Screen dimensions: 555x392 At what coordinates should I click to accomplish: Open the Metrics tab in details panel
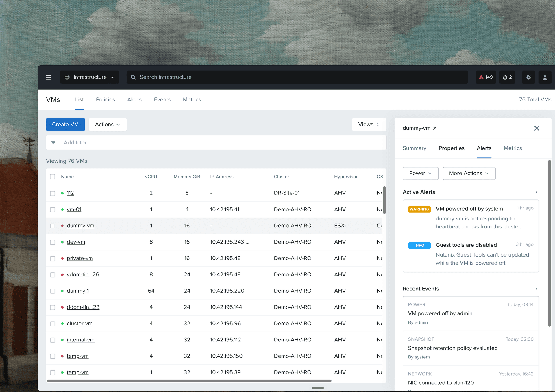coord(513,148)
